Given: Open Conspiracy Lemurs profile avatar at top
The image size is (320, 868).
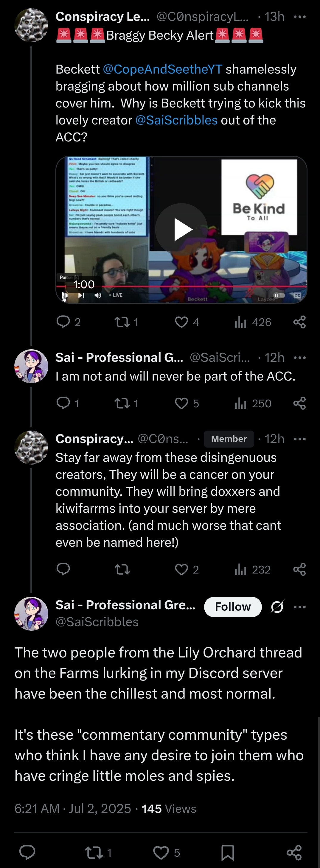Looking at the screenshot, I should [31, 25].
